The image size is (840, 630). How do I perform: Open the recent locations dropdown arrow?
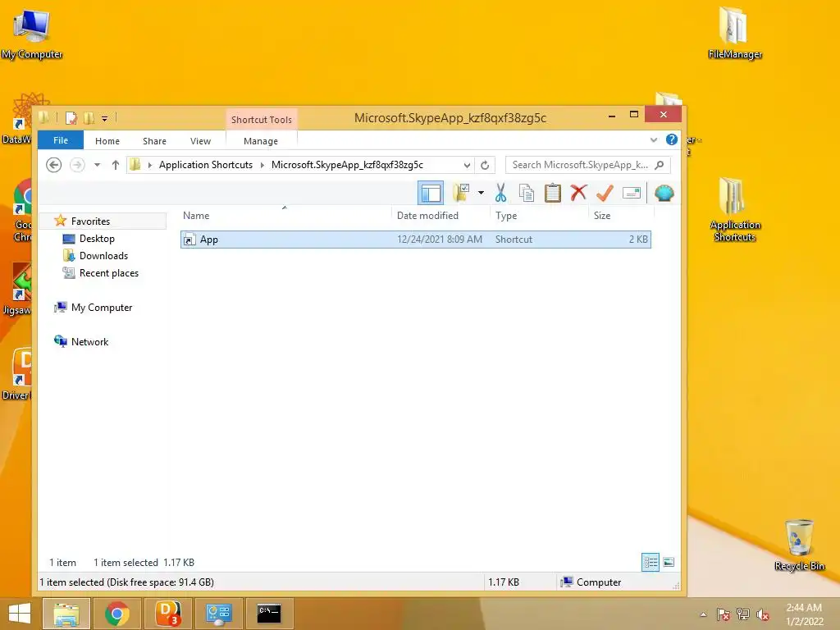coord(97,165)
